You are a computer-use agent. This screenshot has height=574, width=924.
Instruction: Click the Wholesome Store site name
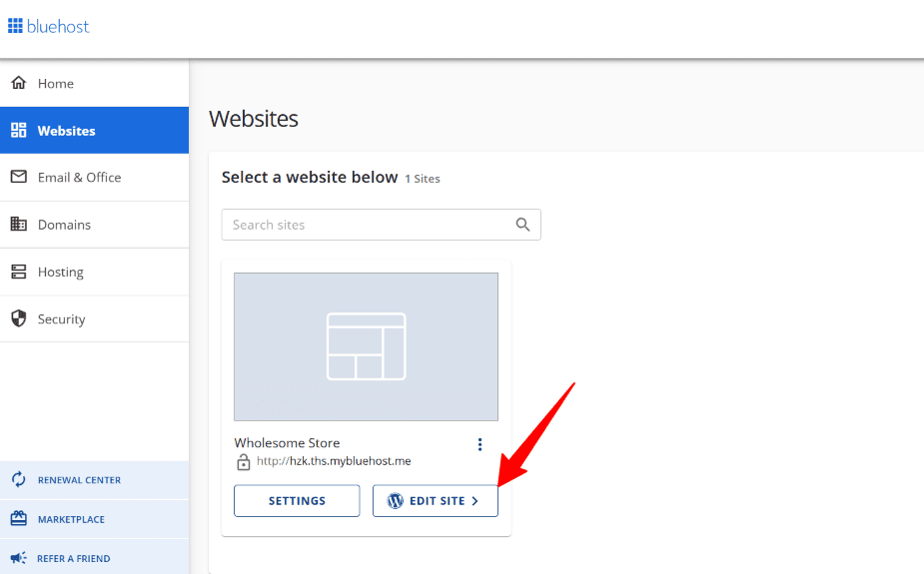287,442
